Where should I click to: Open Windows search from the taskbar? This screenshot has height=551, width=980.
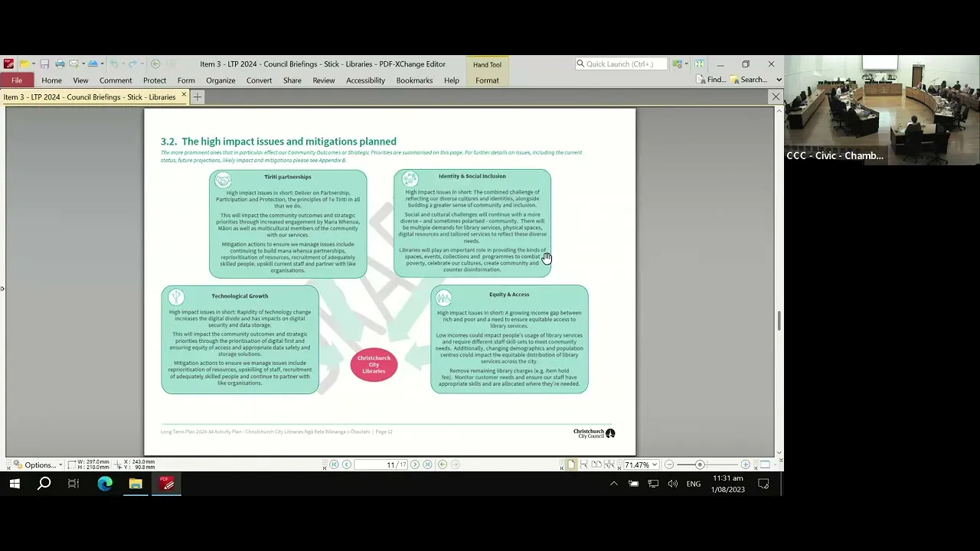44,484
